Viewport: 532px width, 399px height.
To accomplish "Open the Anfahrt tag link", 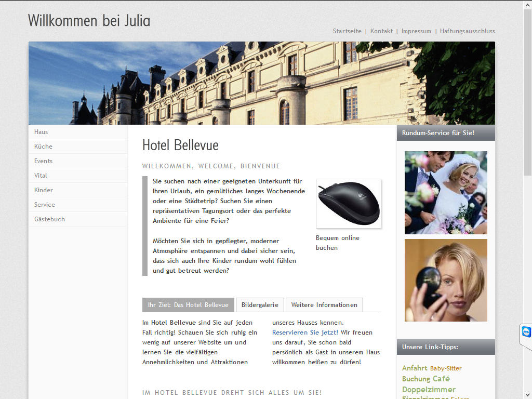I will pos(415,368).
